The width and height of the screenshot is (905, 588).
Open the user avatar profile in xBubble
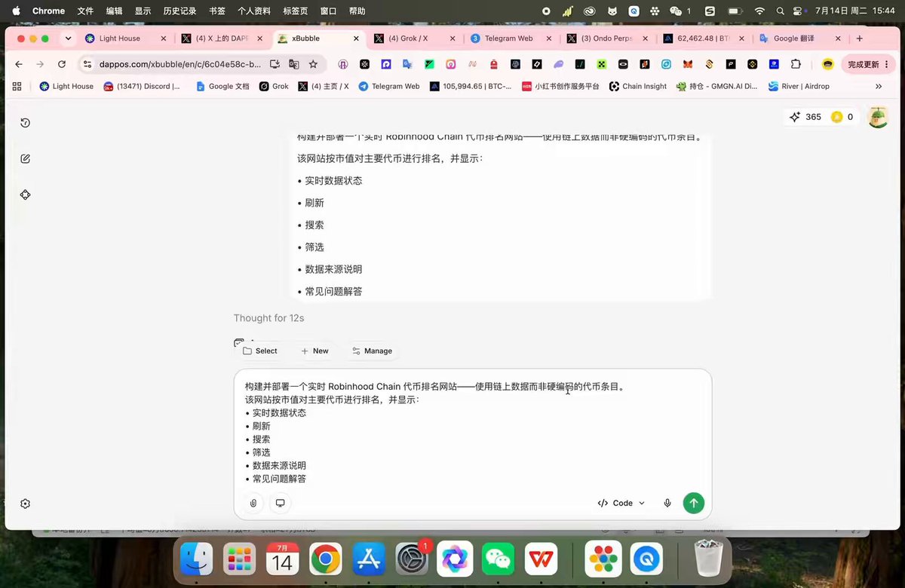pyautogui.click(x=878, y=117)
